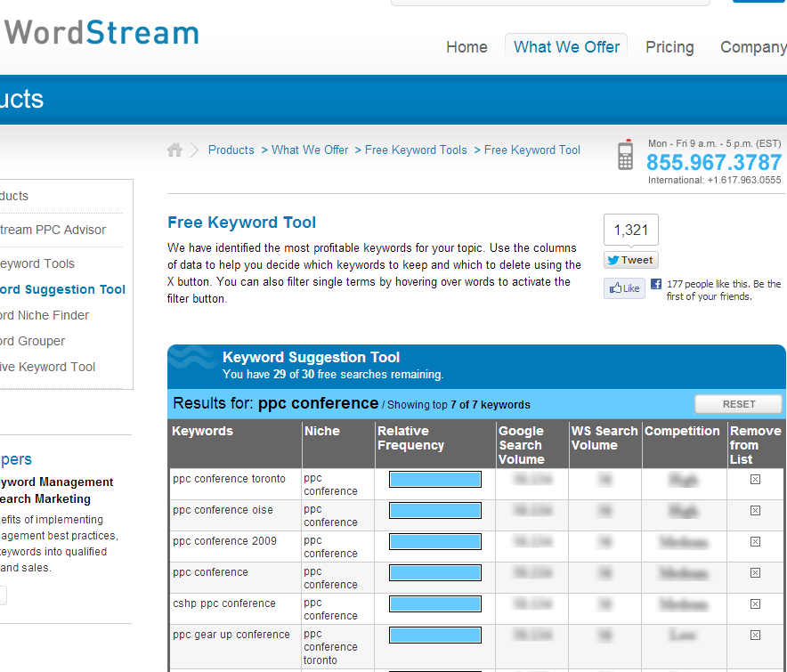Click the Google Search Volume column header
Viewport: 787px width, 672px height.
521,445
